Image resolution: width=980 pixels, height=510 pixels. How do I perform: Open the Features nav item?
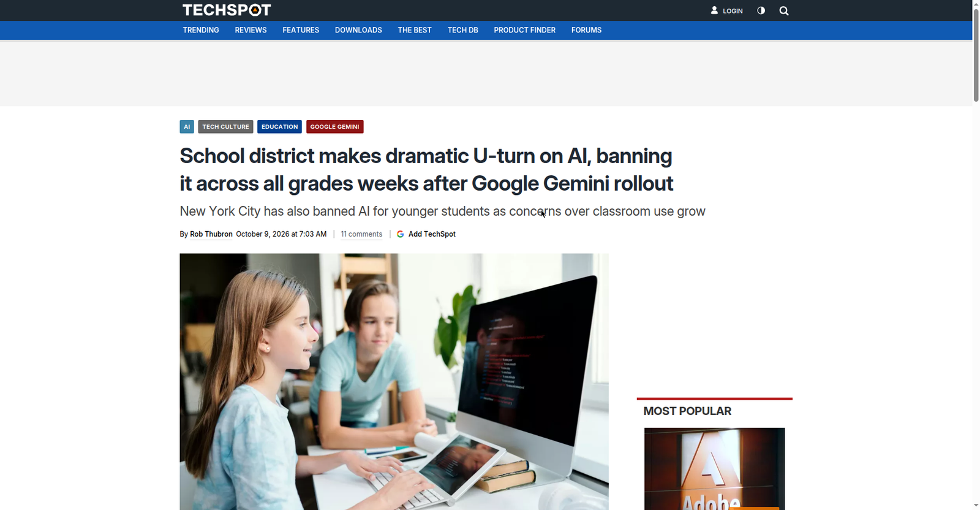(301, 30)
